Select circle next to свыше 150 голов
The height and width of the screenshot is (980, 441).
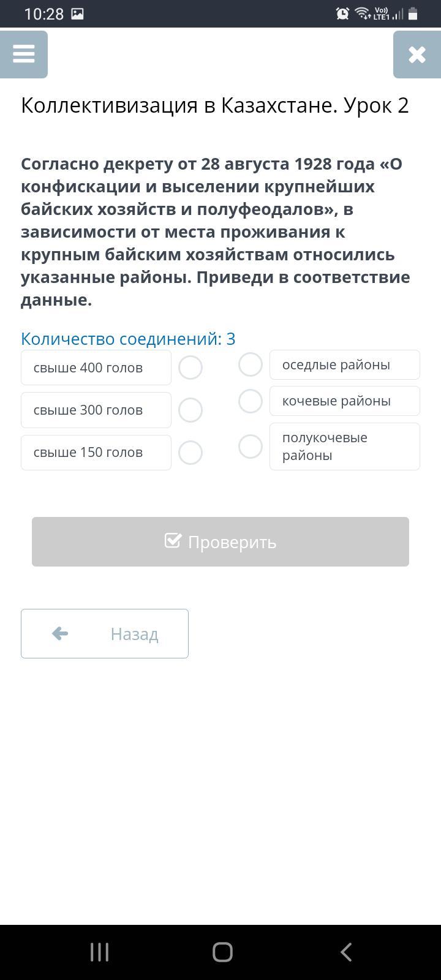(x=190, y=453)
